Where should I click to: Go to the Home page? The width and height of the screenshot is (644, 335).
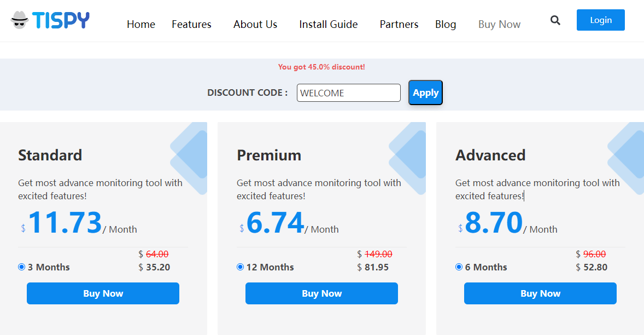click(x=141, y=25)
